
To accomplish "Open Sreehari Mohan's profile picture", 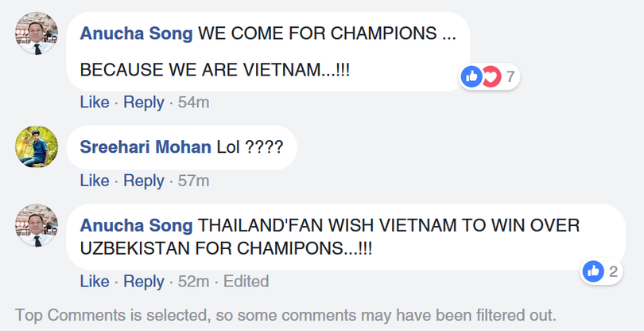I will coord(37,146).
